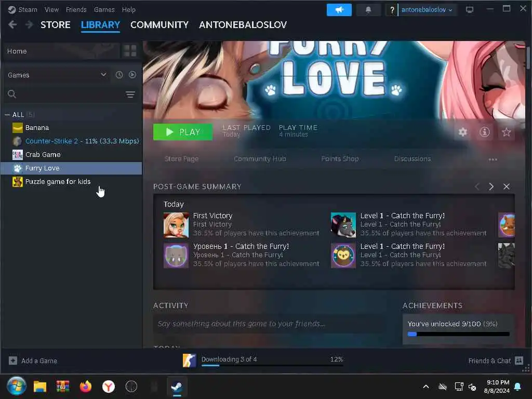Screen dimensions: 532x399
Task: Open the Steam logo menu icon
Action: tap(12, 10)
